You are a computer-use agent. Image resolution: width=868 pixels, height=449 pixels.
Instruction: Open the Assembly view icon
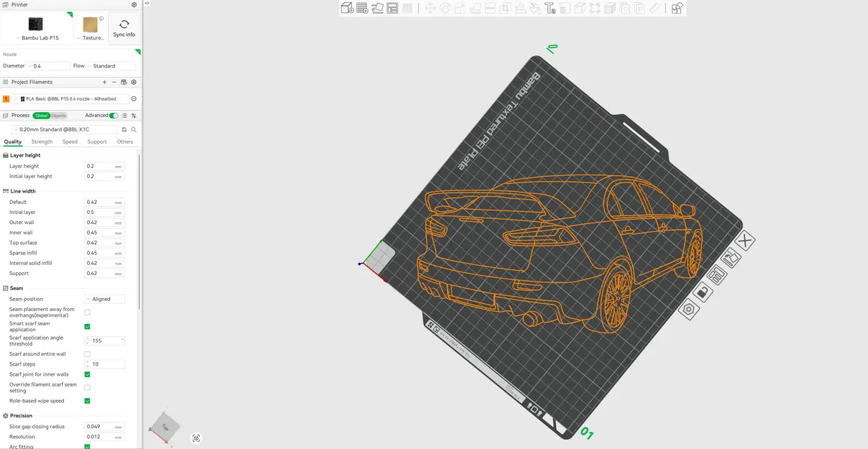coord(677,9)
